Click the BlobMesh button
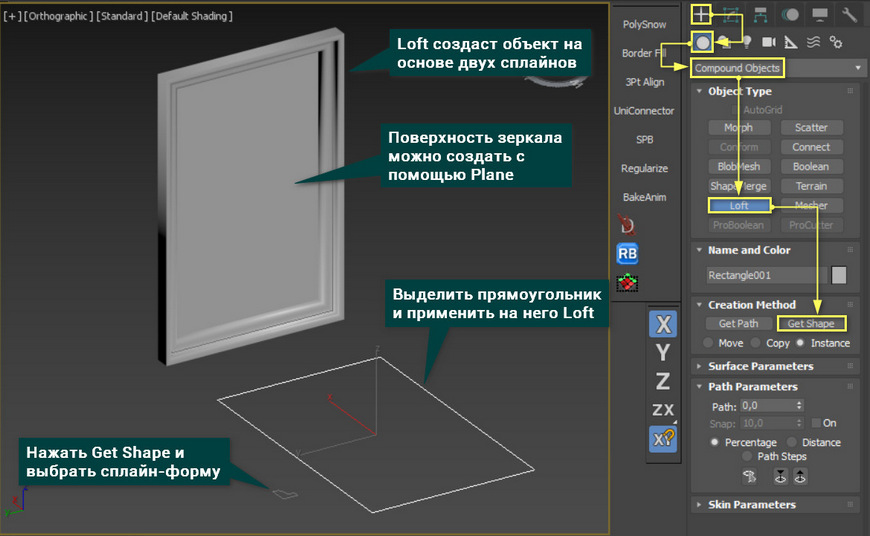Image resolution: width=870 pixels, height=536 pixels. point(739,166)
